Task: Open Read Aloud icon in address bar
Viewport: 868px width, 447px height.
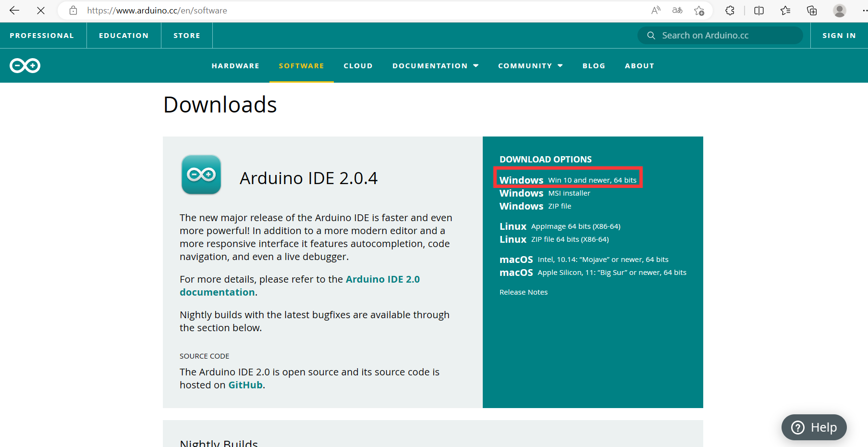Action: pos(656,11)
